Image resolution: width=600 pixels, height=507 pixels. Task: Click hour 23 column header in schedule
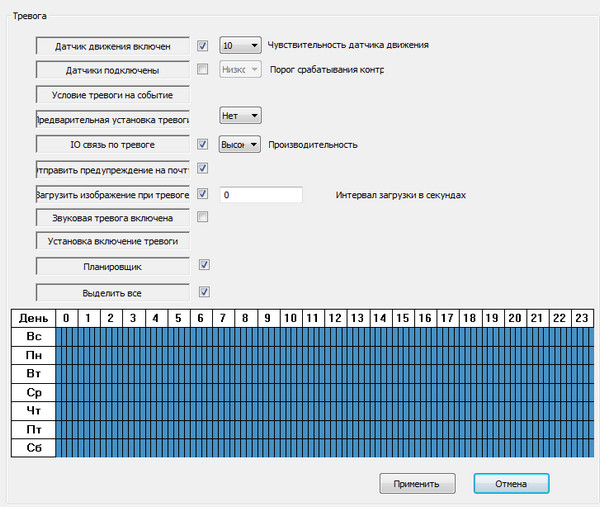click(x=582, y=318)
